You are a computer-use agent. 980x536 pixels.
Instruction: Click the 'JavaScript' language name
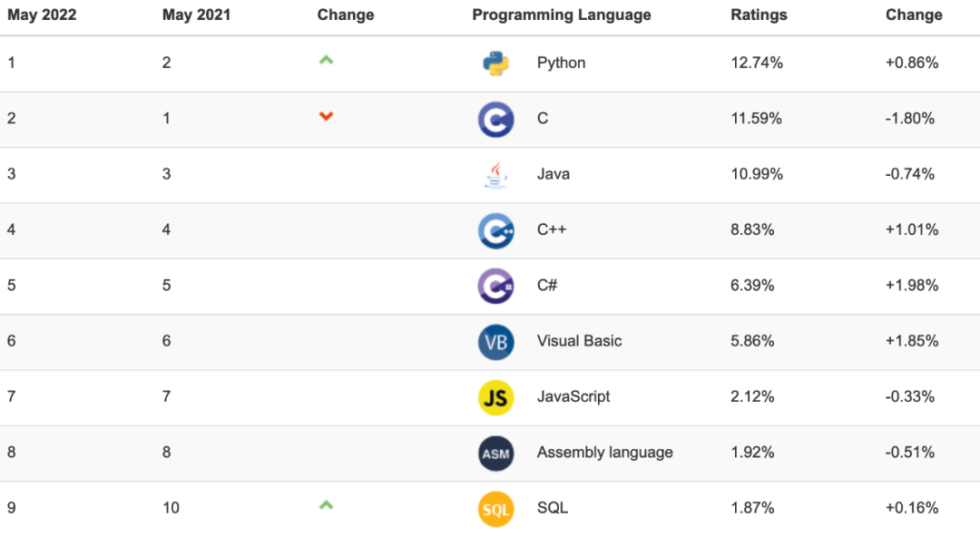(573, 396)
